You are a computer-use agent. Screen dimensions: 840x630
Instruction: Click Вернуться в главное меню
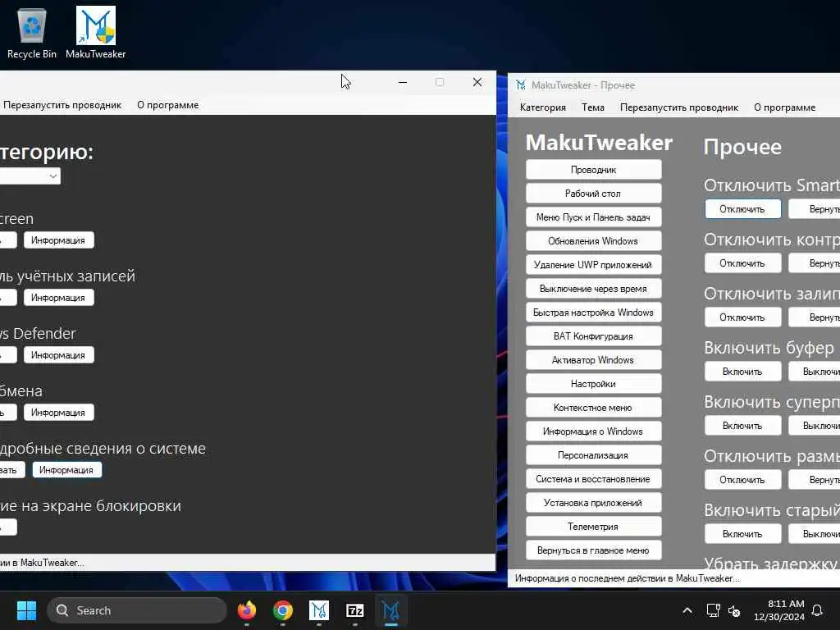tap(594, 550)
